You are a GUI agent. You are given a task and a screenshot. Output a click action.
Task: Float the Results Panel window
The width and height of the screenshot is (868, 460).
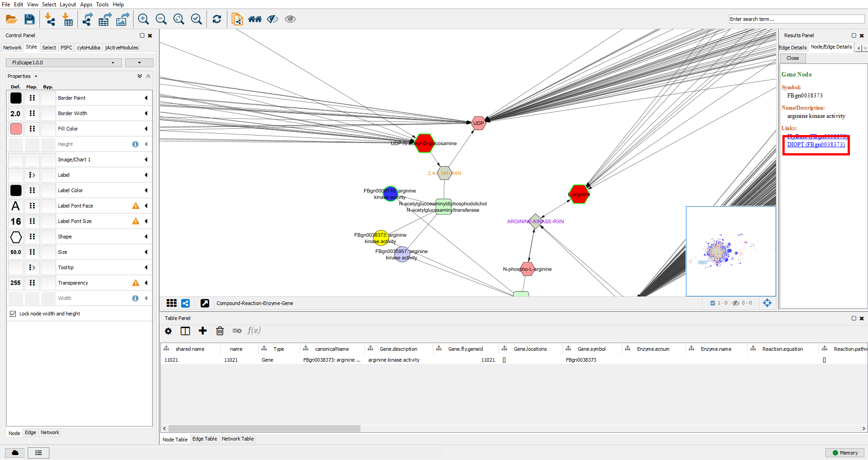pyautogui.click(x=854, y=35)
